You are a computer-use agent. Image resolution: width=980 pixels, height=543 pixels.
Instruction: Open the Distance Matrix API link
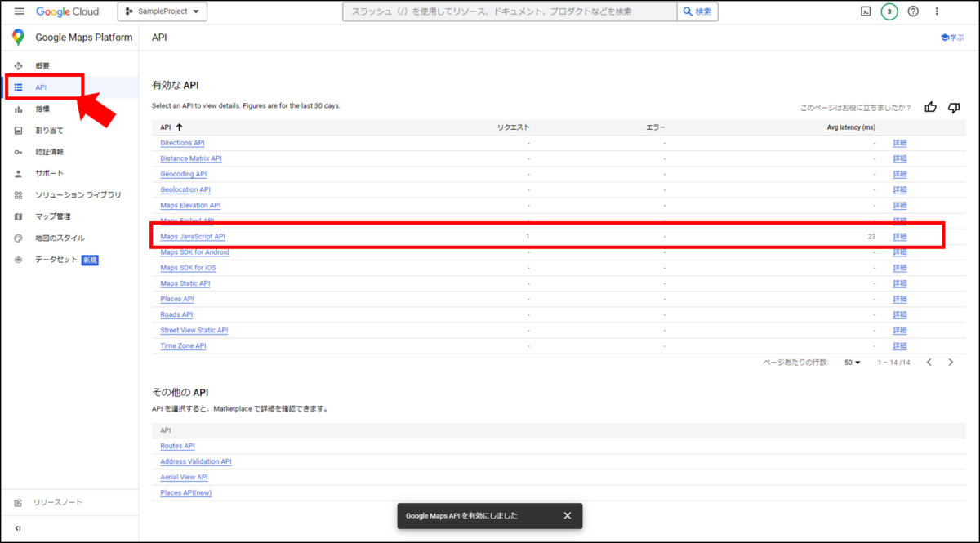click(191, 158)
